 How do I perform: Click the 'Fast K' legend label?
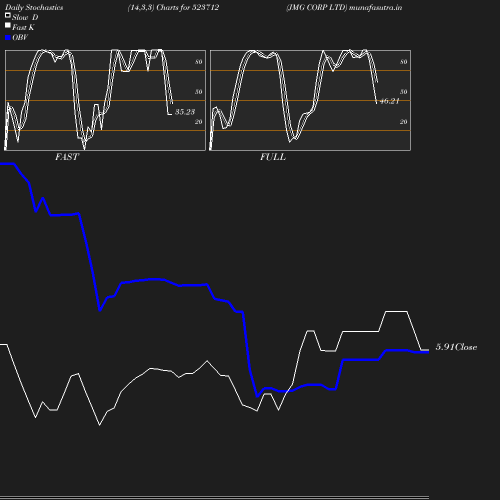[23, 27]
